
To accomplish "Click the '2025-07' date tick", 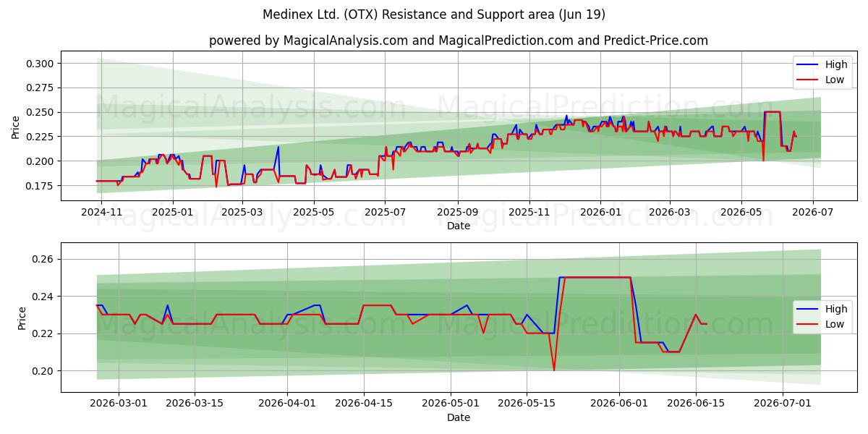I will click(x=384, y=213).
